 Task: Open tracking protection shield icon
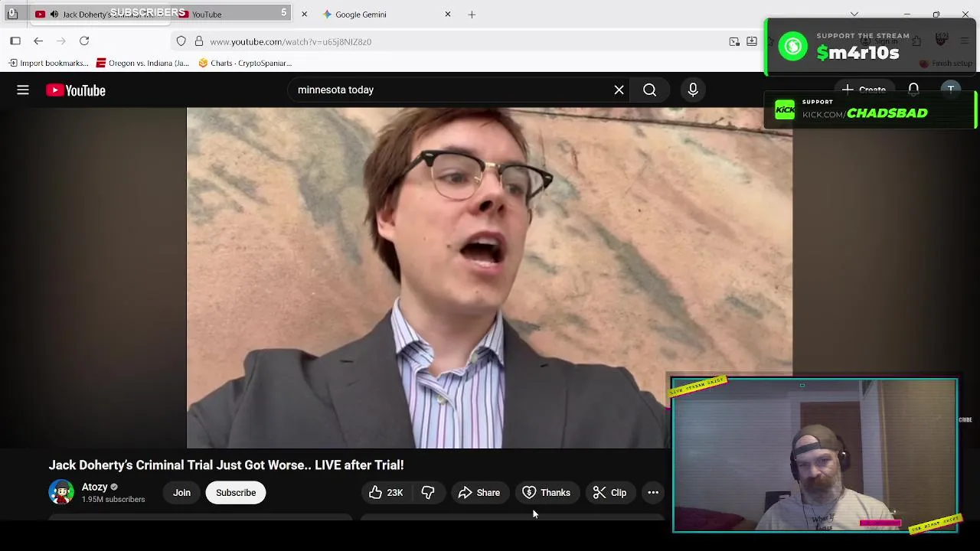[x=181, y=41]
